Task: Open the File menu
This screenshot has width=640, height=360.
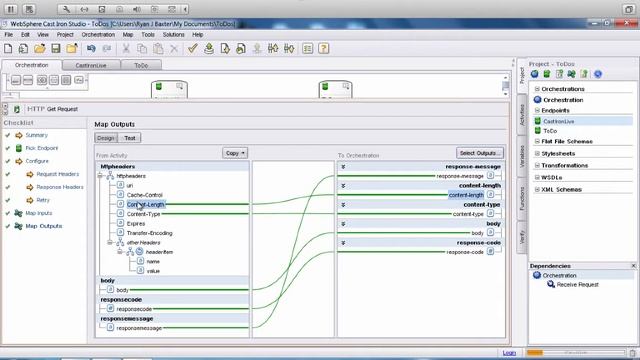Action: coord(9,35)
